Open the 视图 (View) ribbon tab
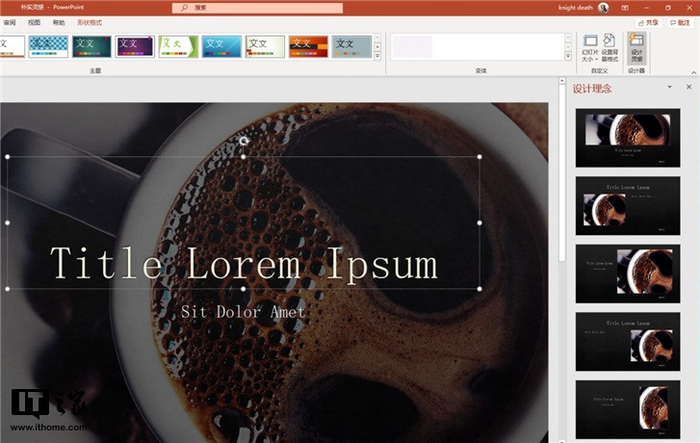This screenshot has width=700, height=443. pyautogui.click(x=34, y=22)
